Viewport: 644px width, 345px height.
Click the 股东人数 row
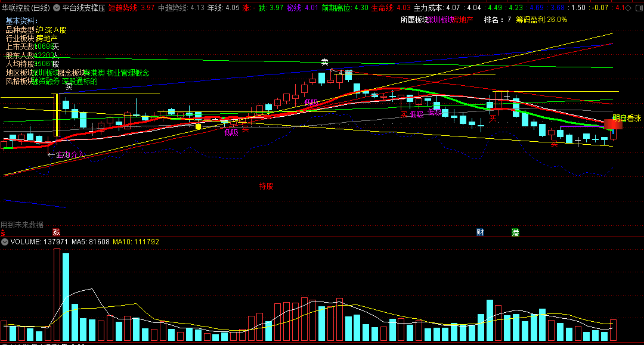[x=32, y=56]
